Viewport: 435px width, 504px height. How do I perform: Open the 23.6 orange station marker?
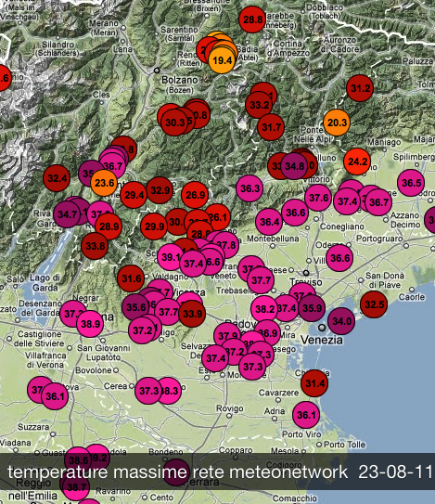(104, 183)
